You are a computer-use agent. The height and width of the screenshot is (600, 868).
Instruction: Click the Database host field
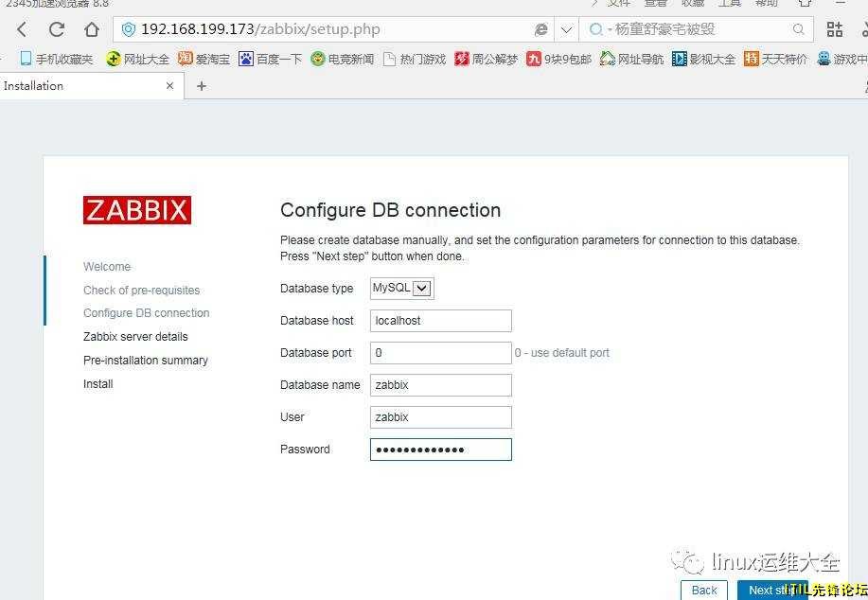[441, 321]
